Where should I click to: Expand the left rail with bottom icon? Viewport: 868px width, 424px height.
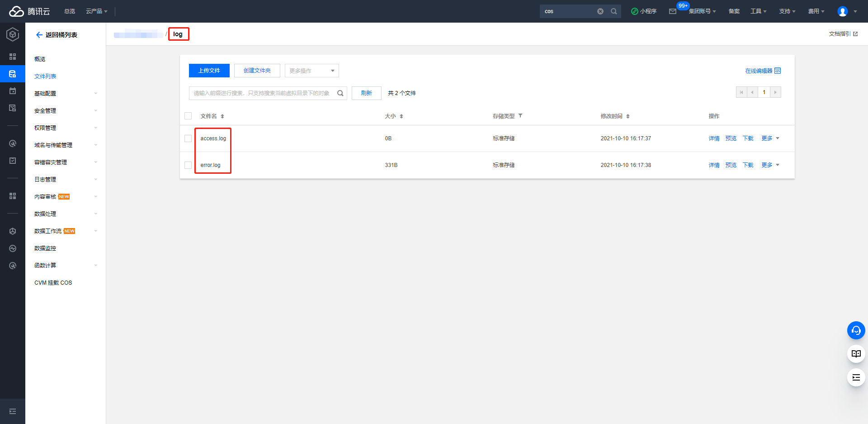(13, 411)
